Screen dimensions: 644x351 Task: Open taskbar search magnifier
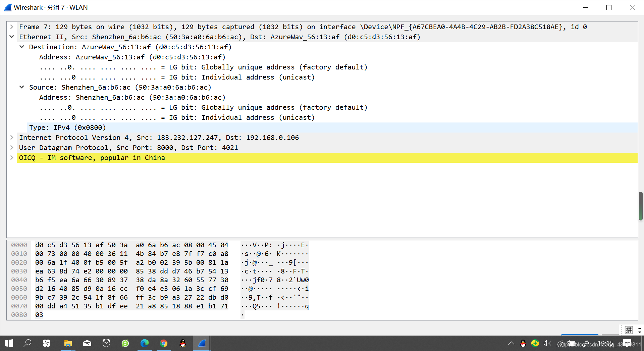tap(27, 343)
